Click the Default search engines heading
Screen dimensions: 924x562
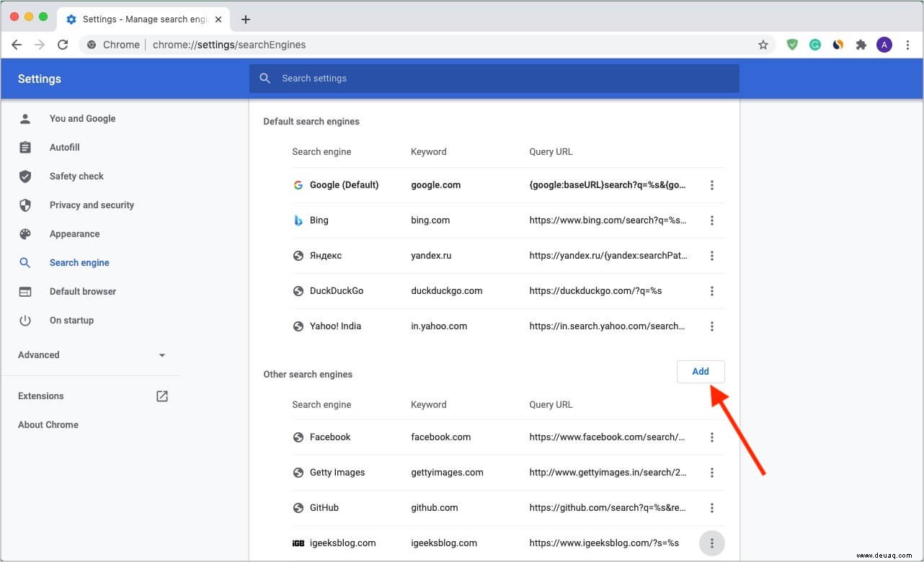pos(311,122)
